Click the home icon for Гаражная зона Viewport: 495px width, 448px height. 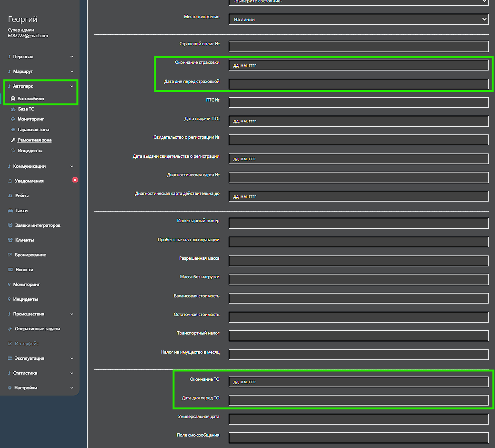coord(13,130)
